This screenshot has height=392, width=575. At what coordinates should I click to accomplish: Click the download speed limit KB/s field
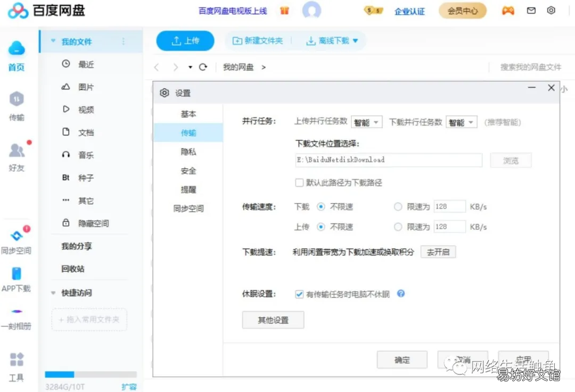(449, 206)
